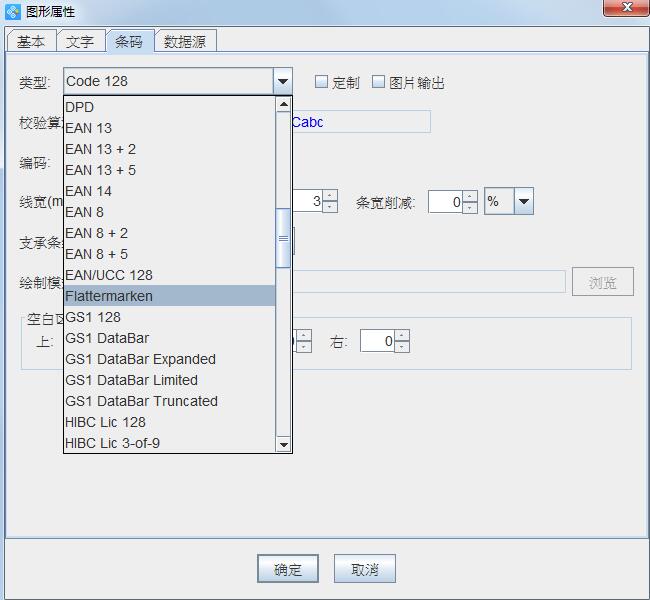Open the % unit dropdown
Viewport: 650px width, 600px height.
coord(524,201)
